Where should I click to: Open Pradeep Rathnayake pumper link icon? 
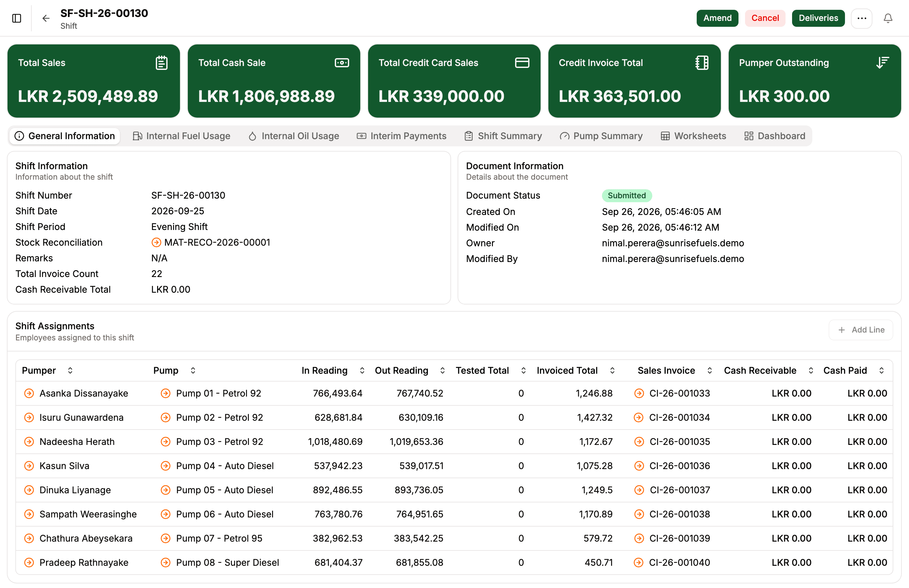(x=29, y=563)
